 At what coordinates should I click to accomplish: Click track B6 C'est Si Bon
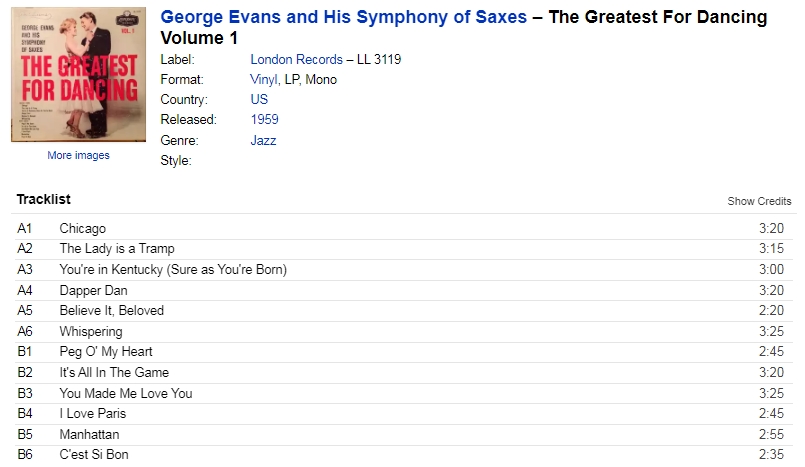(402, 455)
